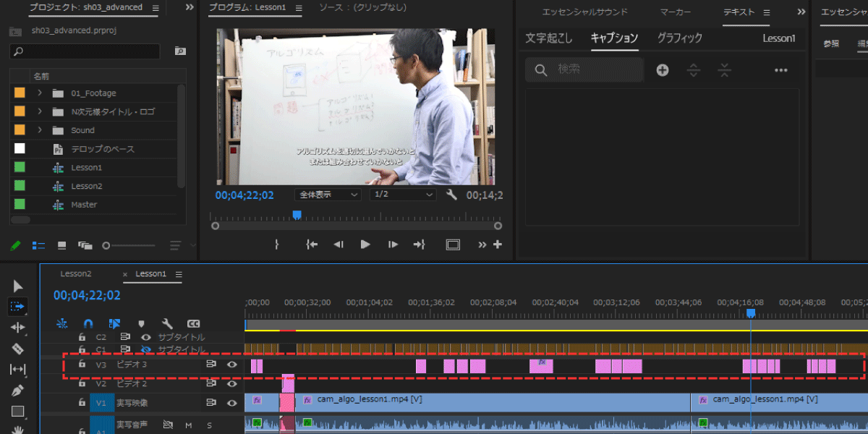
Task: Open the Project panel menu
Action: click(156, 8)
